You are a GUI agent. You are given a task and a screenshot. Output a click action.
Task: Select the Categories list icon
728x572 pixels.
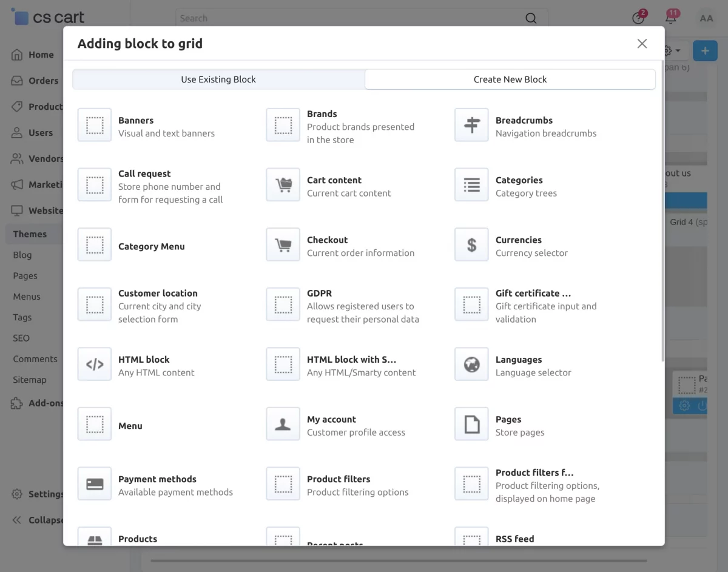pos(471,185)
